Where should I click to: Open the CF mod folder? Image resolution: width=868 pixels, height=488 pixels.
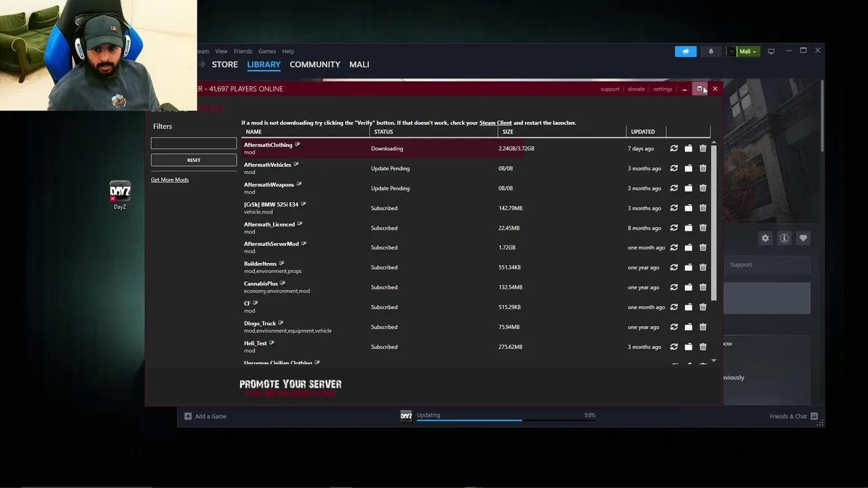coord(688,307)
